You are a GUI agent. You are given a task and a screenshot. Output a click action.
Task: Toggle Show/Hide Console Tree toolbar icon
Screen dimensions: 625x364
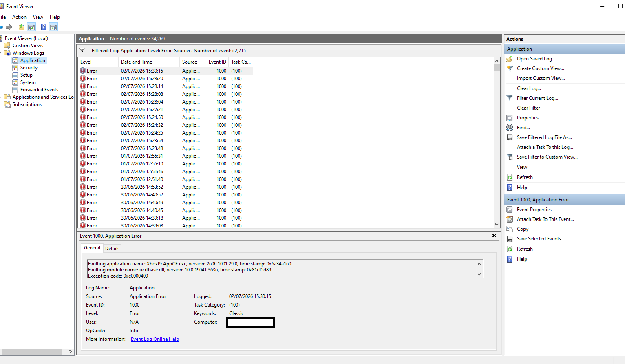pos(31,27)
